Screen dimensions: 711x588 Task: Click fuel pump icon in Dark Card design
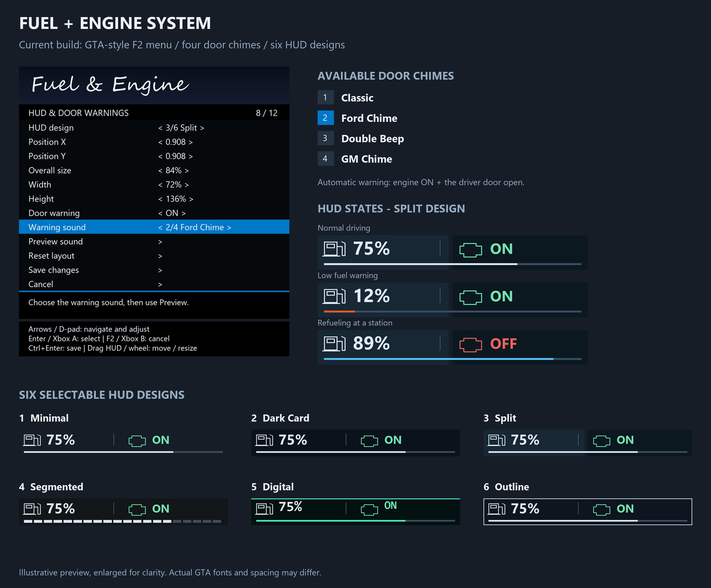point(264,441)
